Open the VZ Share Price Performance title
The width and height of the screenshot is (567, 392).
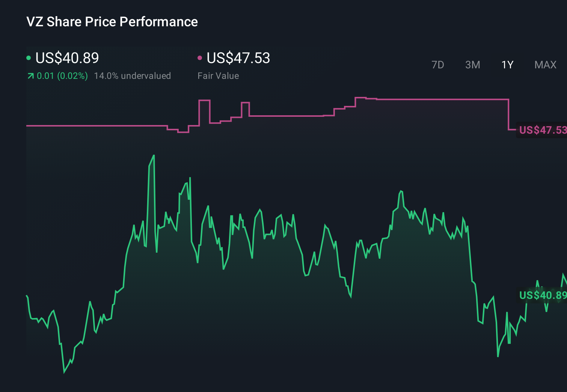[112, 21]
